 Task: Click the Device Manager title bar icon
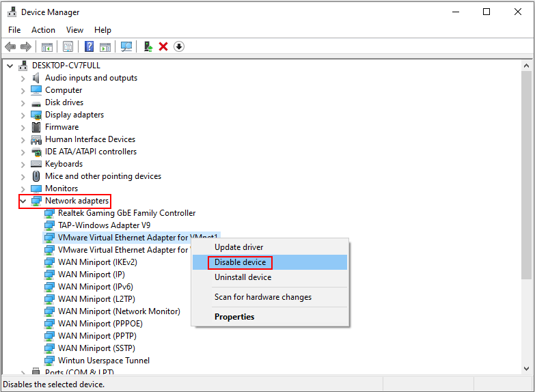pyautogui.click(x=12, y=12)
